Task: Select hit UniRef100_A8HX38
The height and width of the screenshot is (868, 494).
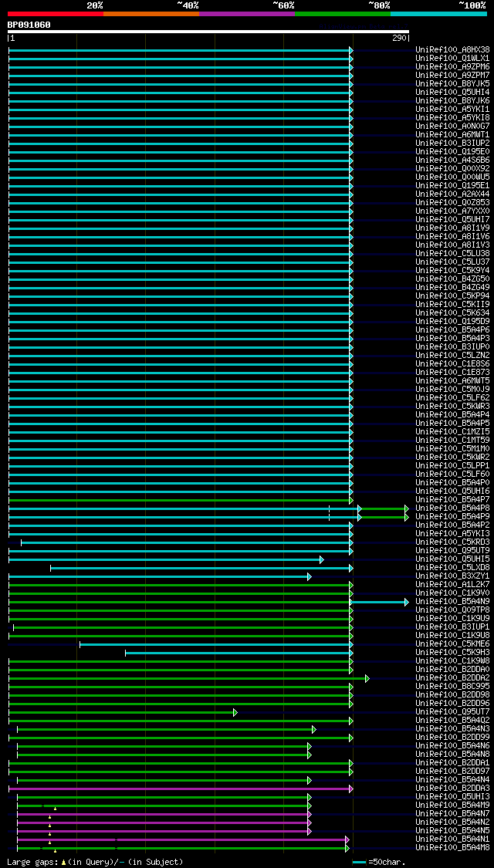Action: coord(452,50)
